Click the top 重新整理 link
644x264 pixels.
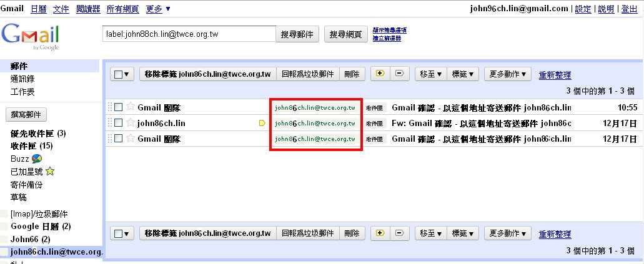555,75
